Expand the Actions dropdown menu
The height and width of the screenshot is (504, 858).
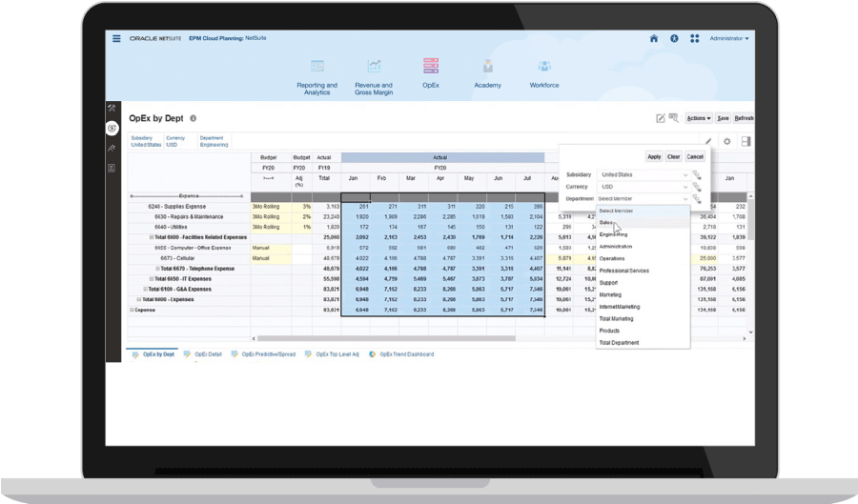pyautogui.click(x=698, y=118)
